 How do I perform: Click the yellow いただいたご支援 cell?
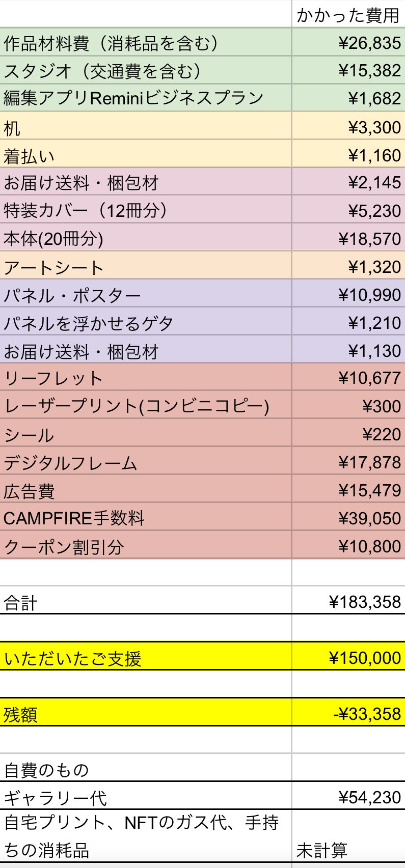click(x=145, y=657)
